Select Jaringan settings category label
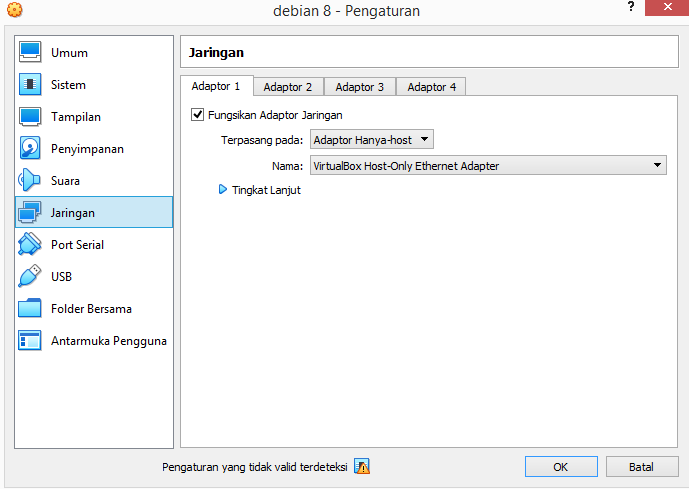 coord(73,213)
